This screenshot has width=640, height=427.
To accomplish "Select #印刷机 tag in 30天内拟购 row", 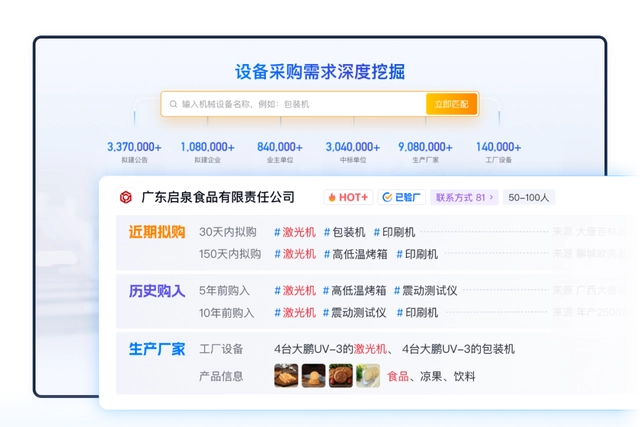I will click(x=394, y=232).
